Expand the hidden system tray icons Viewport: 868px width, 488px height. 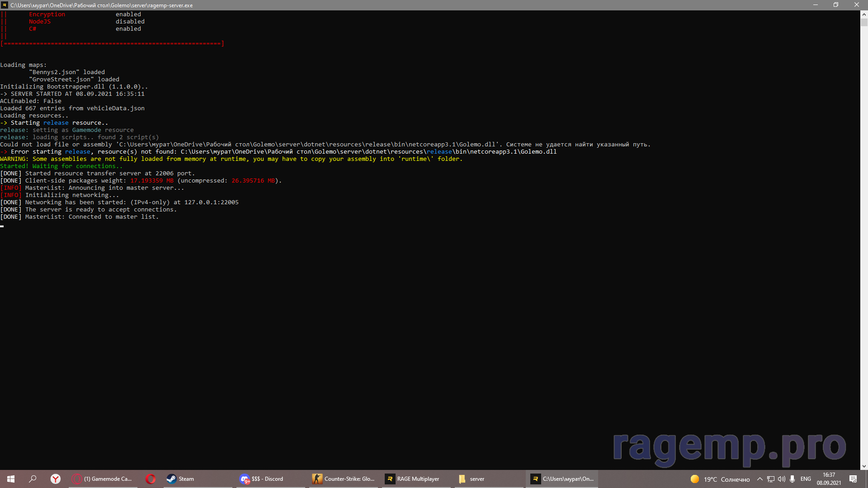pos(759,479)
